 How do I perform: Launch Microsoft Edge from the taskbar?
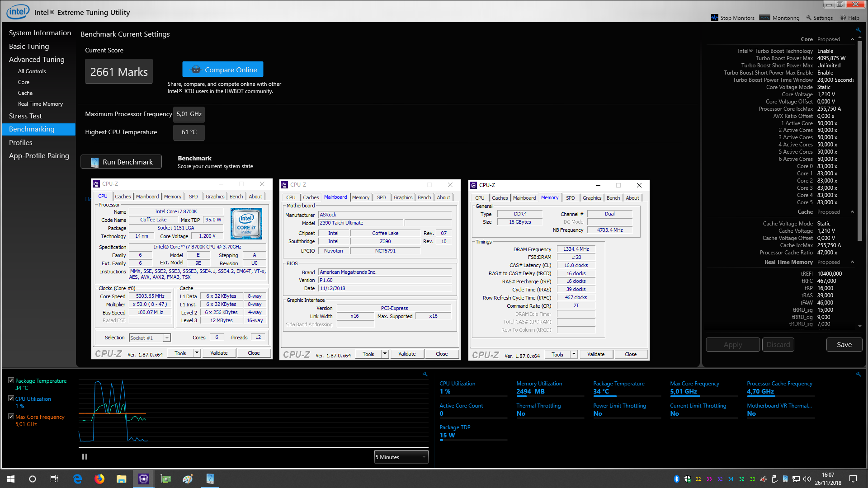coord(77,479)
